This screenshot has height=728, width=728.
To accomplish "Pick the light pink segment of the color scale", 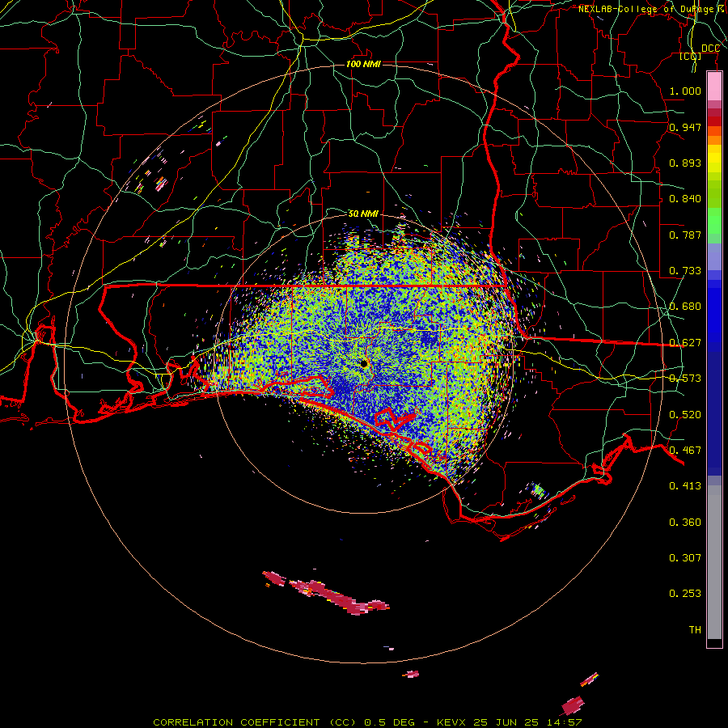I will [714, 87].
